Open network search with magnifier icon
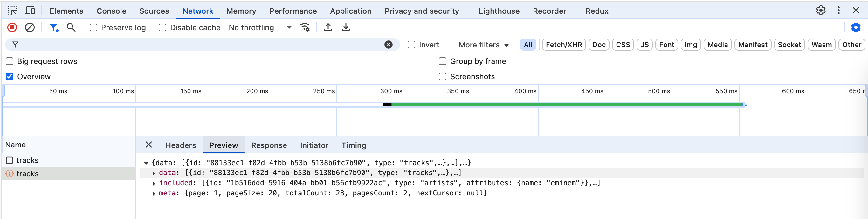Image resolution: width=868 pixels, height=219 pixels. 71,27
